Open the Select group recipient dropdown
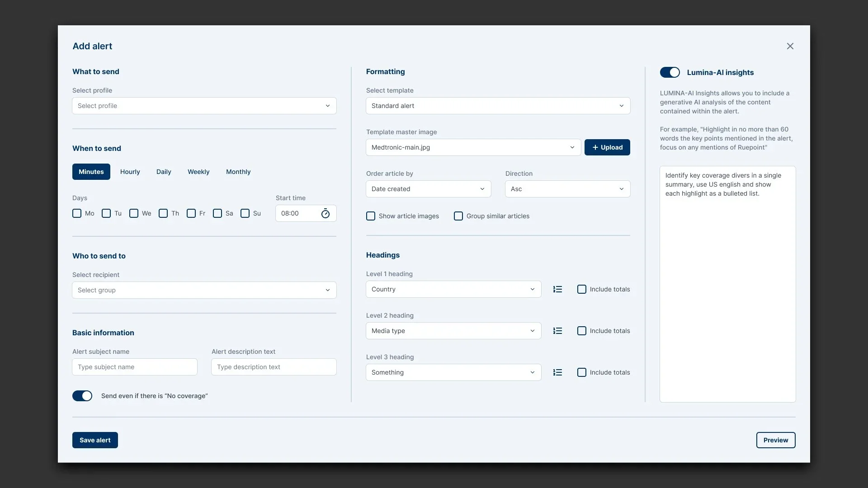The height and width of the screenshot is (488, 868). [x=204, y=290]
